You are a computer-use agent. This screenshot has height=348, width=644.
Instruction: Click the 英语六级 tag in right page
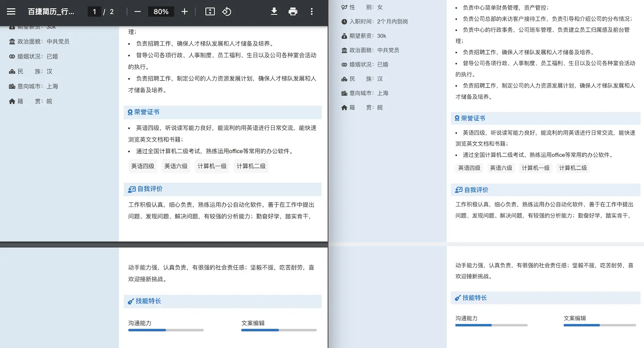click(501, 168)
